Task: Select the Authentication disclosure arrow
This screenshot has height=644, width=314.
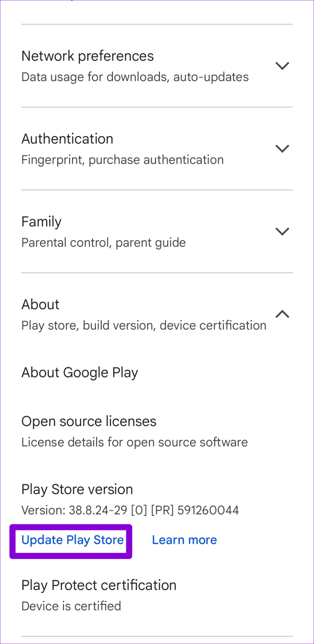Action: click(282, 148)
